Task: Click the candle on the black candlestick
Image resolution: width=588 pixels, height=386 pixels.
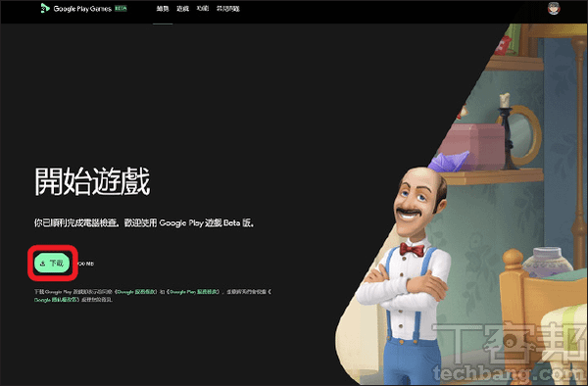Action: (505, 100)
